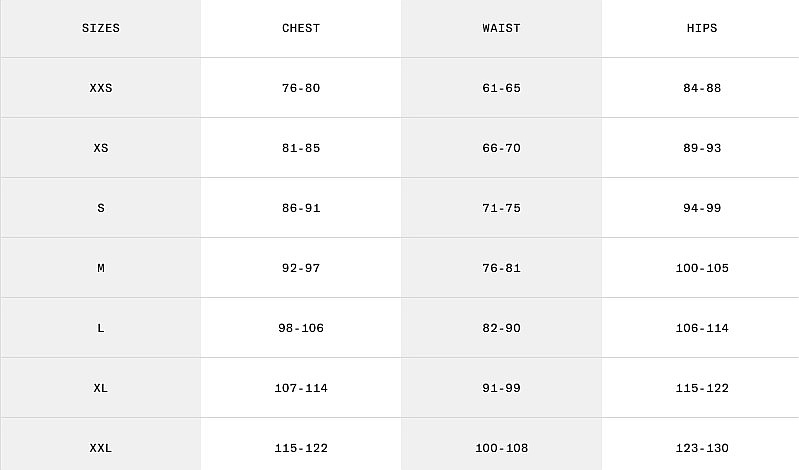The width and height of the screenshot is (799, 470).
Task: Click the HIPS column header
Action: coord(701,28)
